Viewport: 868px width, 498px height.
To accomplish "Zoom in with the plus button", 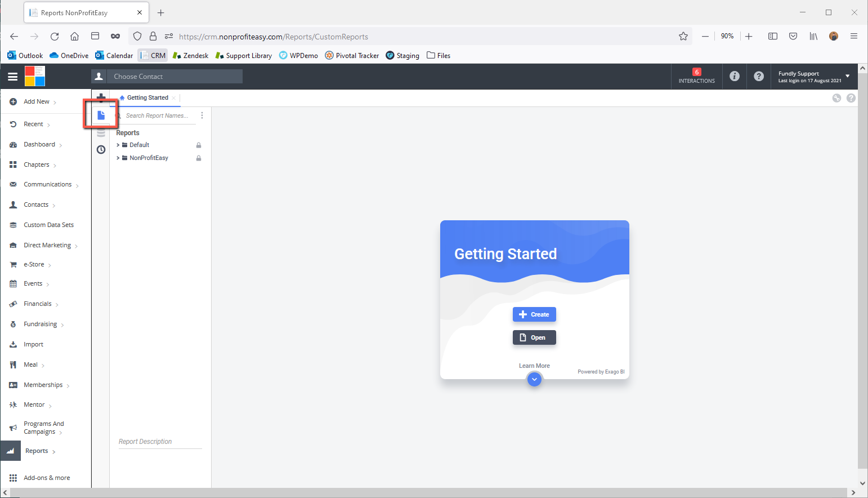I will click(x=749, y=37).
